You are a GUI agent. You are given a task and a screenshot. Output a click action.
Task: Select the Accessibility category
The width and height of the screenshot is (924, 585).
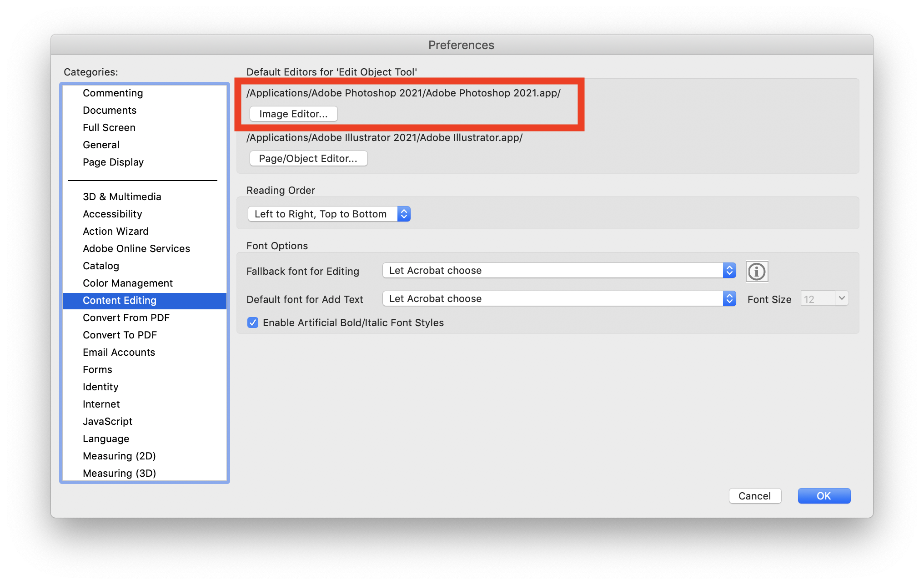[x=112, y=214]
